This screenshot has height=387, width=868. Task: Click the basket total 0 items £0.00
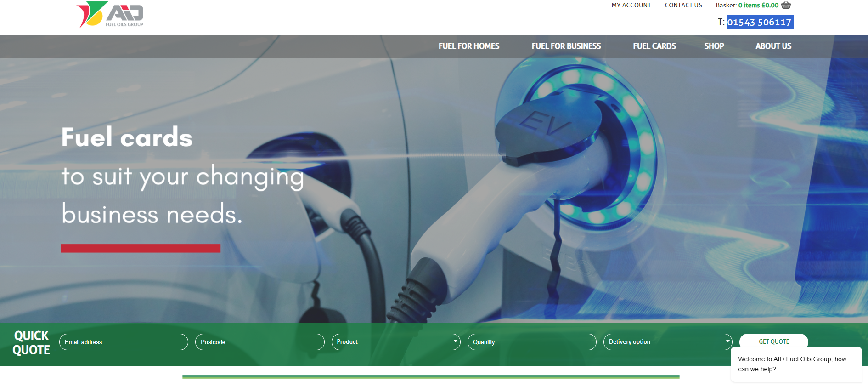(758, 5)
